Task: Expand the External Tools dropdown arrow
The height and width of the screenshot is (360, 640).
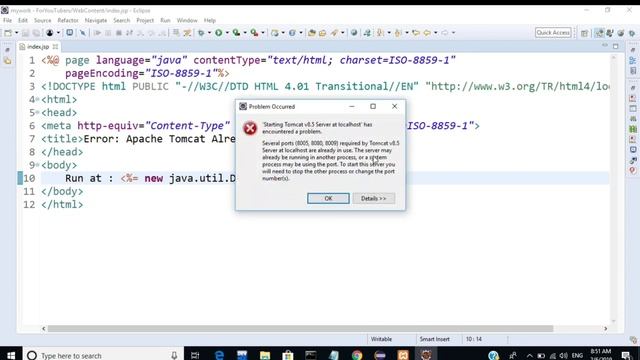Action: (x=262, y=33)
